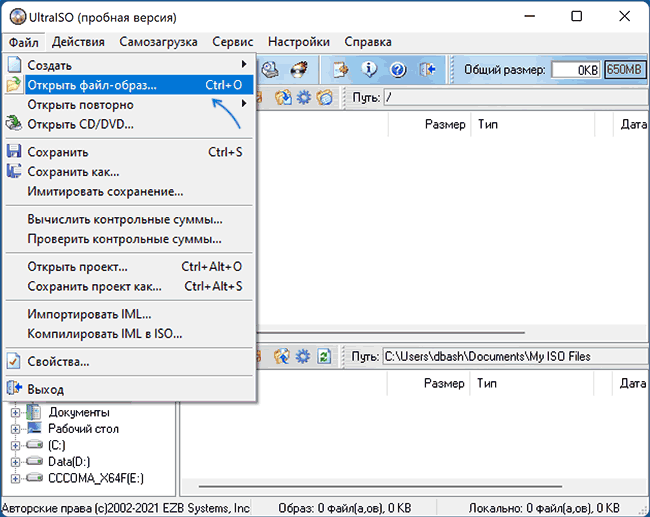Image resolution: width=650 pixels, height=517 pixels.
Task: Click the floppy disk icon beside Сохранить
Action: (x=14, y=151)
